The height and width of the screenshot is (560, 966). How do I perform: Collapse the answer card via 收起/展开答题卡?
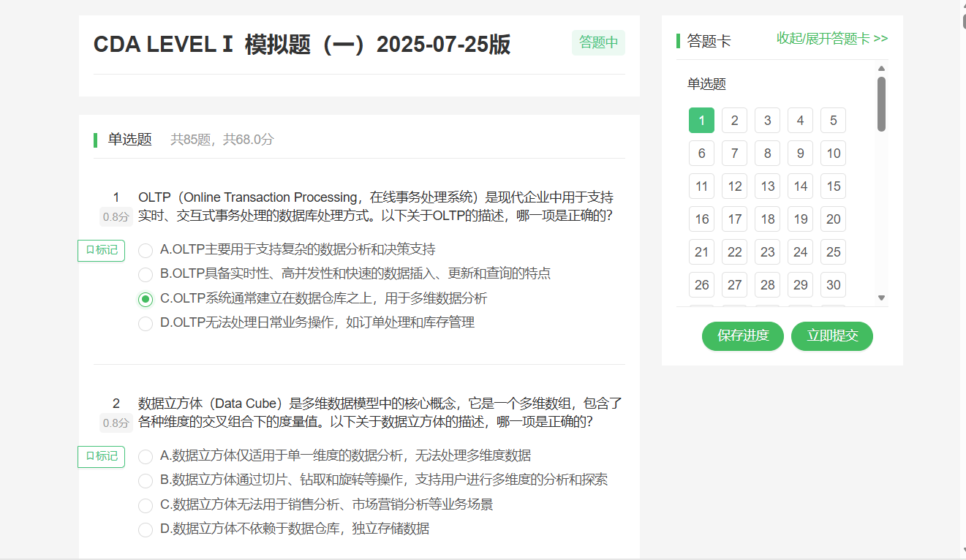[832, 39]
